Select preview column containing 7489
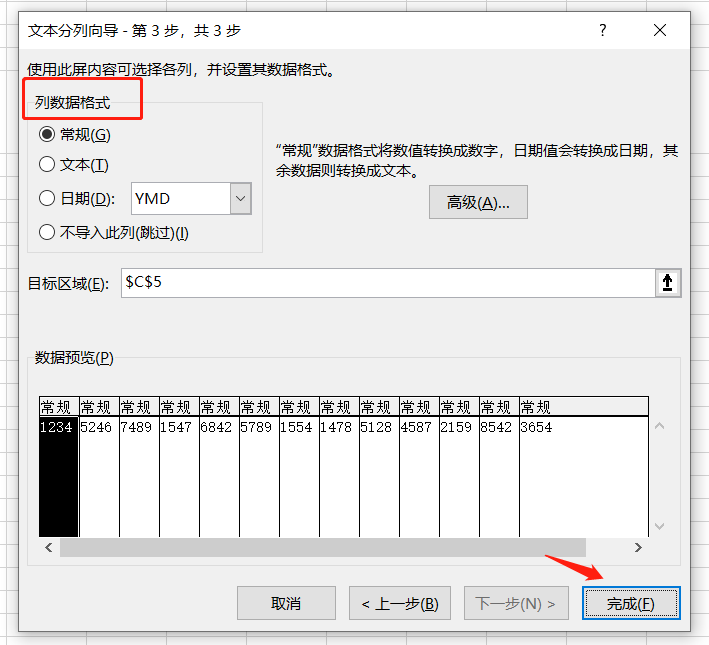 pyautogui.click(x=139, y=467)
